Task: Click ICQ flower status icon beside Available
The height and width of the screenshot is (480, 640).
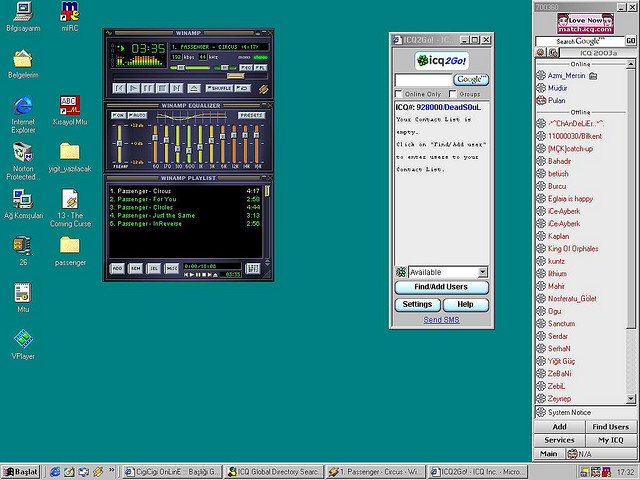Action: pyautogui.click(x=401, y=272)
